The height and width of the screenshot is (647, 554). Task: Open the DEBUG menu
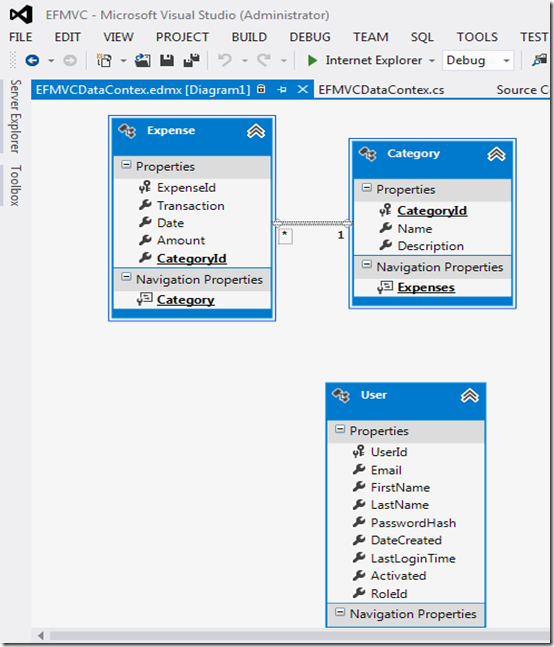(x=310, y=37)
